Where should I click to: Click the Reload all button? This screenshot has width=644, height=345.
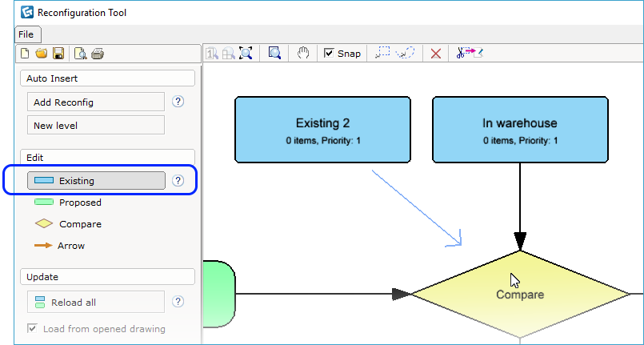pos(96,303)
